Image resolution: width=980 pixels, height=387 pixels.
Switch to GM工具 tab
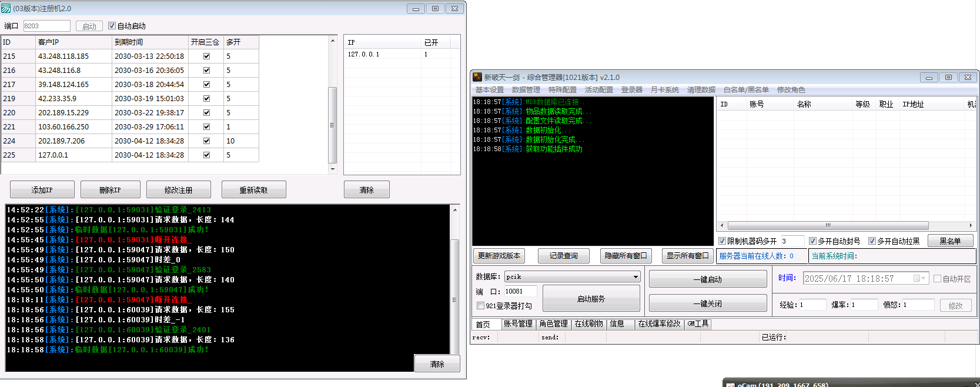click(x=698, y=324)
